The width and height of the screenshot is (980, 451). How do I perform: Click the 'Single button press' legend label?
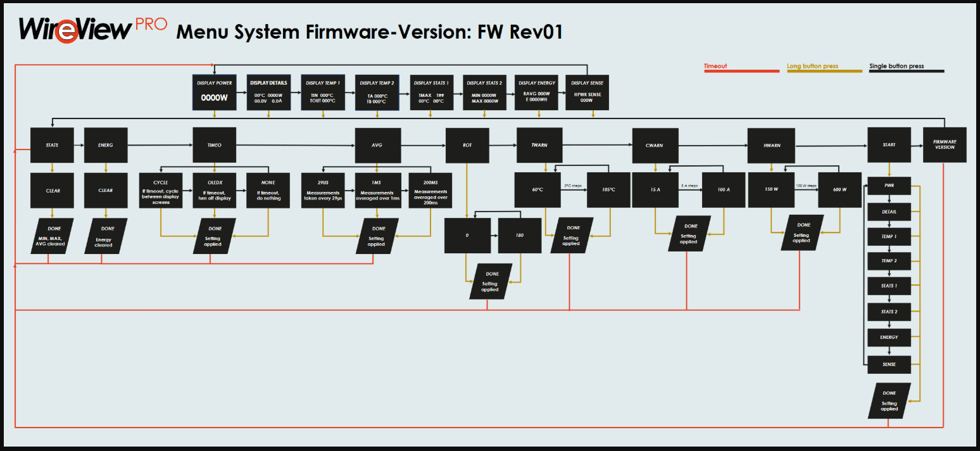click(x=896, y=66)
